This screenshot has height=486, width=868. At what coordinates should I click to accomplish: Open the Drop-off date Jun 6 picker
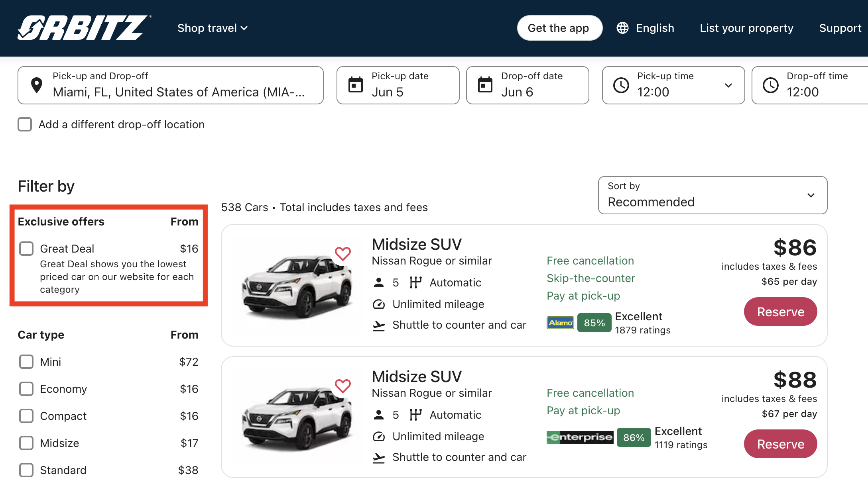[527, 85]
